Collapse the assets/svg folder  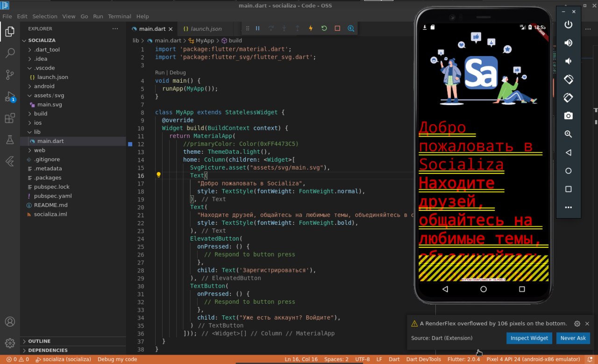[49, 95]
